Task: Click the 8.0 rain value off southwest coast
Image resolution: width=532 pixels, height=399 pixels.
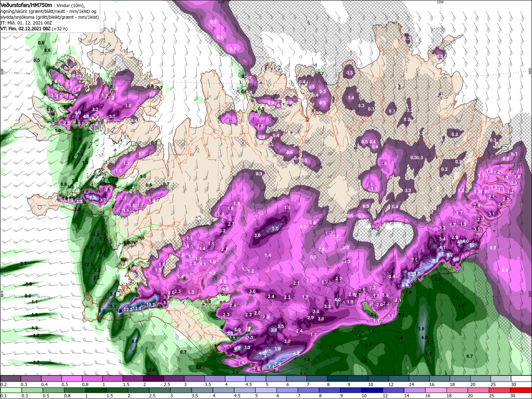Action: click(102, 310)
